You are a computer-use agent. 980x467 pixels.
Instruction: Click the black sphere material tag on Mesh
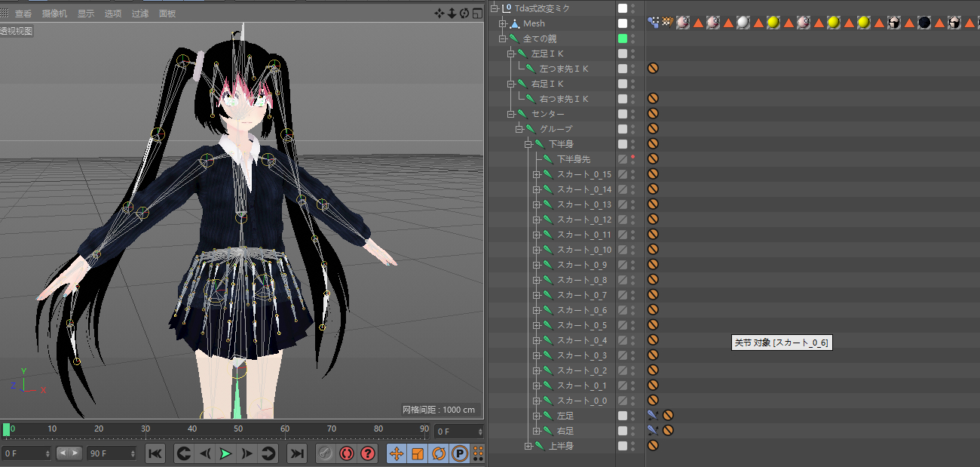click(x=924, y=23)
